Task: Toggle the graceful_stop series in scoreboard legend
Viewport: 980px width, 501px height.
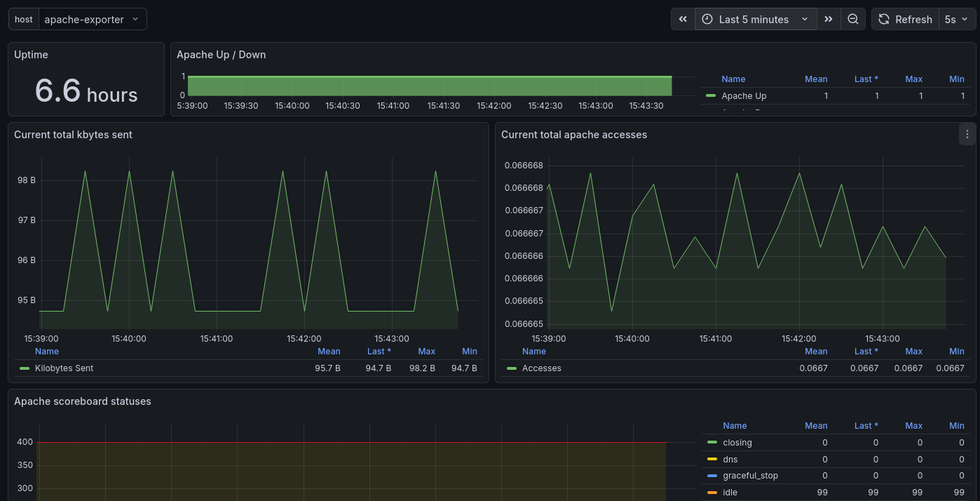Action: (x=750, y=476)
